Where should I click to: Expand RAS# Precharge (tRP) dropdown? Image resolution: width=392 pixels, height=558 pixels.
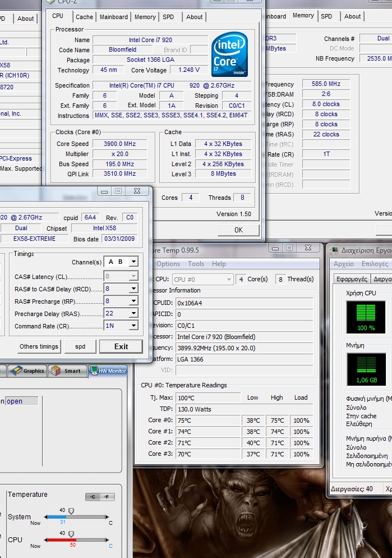tap(133, 301)
